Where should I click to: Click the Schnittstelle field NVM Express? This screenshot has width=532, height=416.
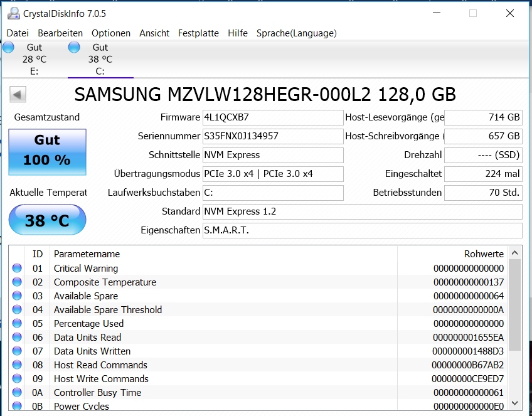[x=273, y=155]
